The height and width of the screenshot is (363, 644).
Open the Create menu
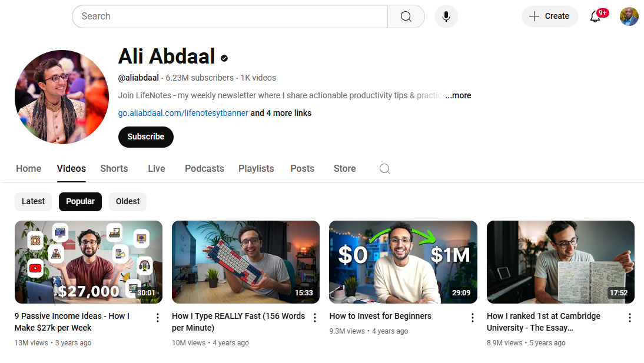pyautogui.click(x=549, y=16)
